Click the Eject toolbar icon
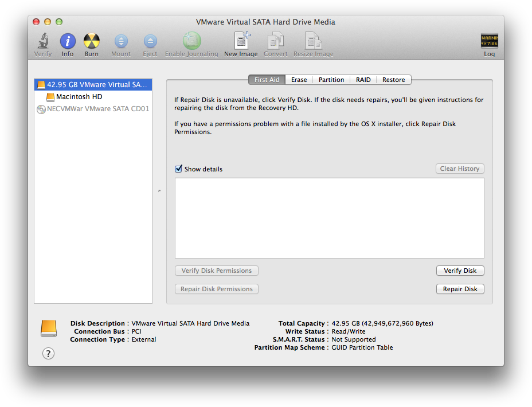The width and height of the screenshot is (532, 407). point(150,41)
